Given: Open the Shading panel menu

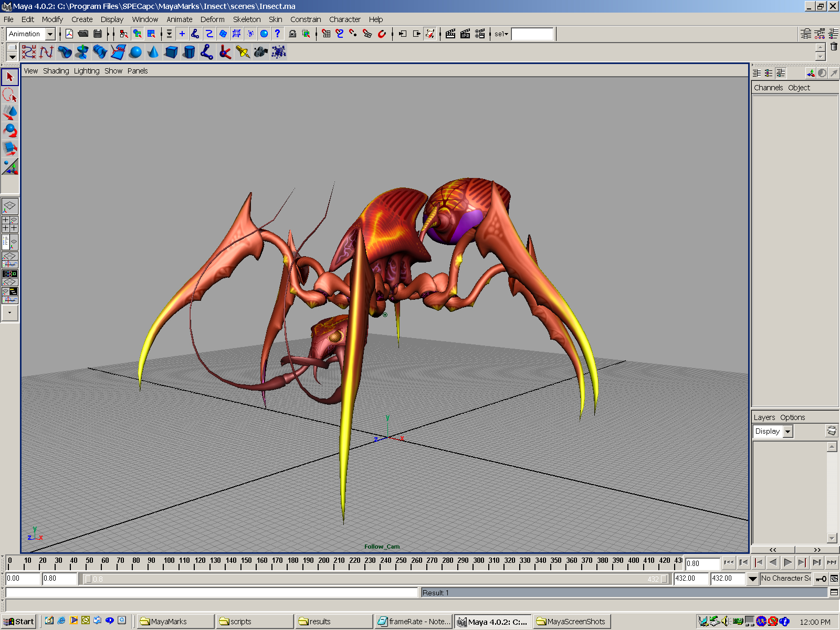Looking at the screenshot, I should point(56,71).
